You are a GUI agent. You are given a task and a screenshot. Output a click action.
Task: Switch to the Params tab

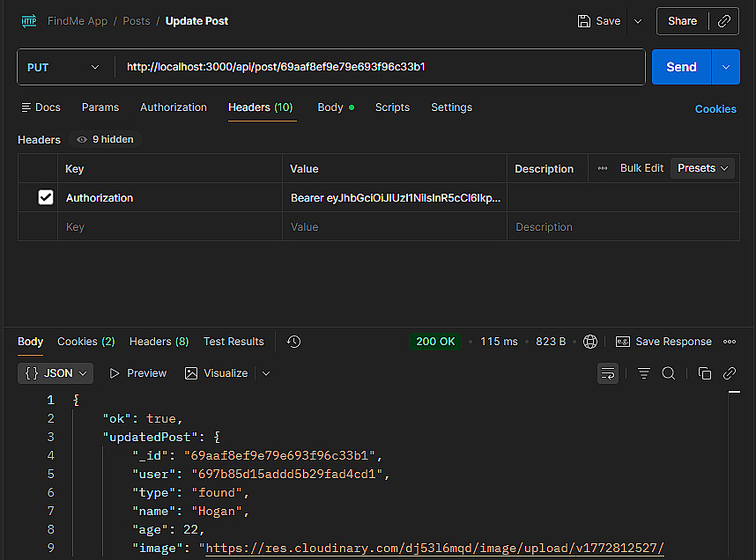pos(100,107)
